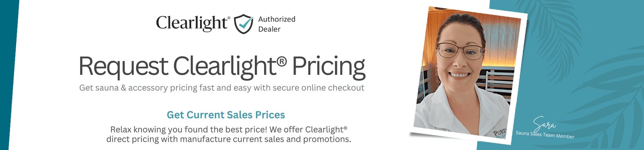The image size is (644, 150).
Task: Click the registered mark beside the Clearlight logo
Action: [229, 18]
